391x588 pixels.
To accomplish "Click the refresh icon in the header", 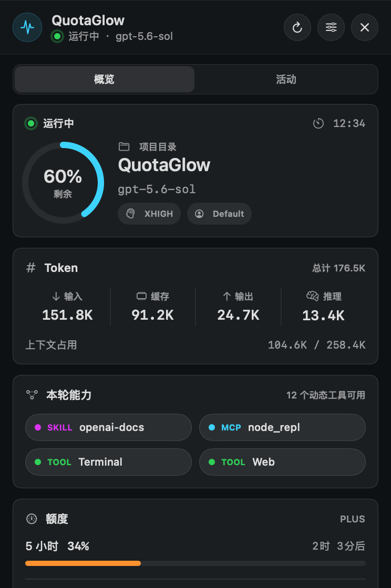I will click(297, 27).
